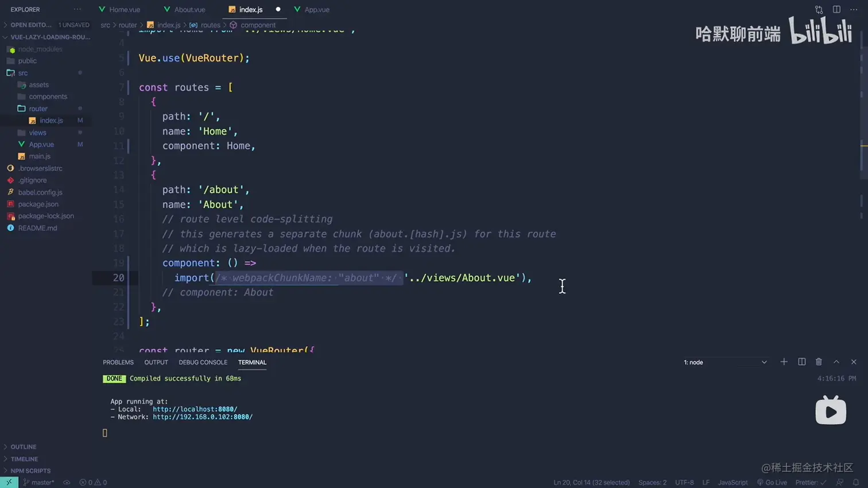Screen dimensions: 868x488
Task: Select LF end of line sequence
Action: [x=706, y=482]
